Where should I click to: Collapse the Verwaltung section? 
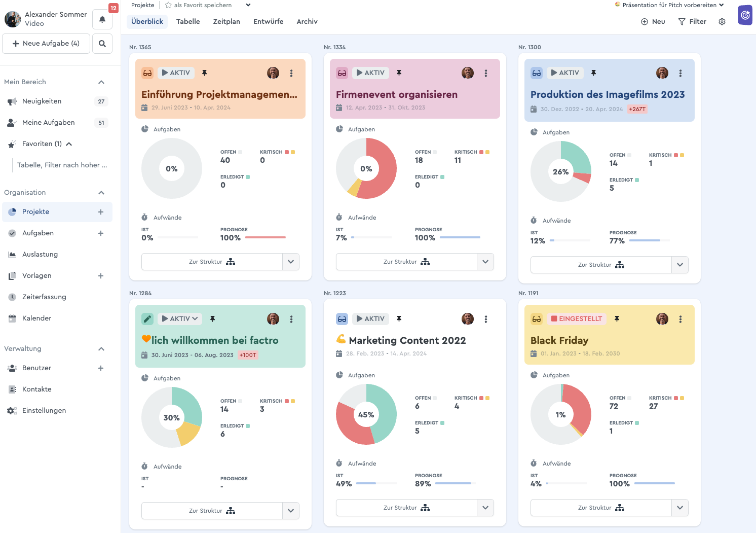pyautogui.click(x=101, y=349)
